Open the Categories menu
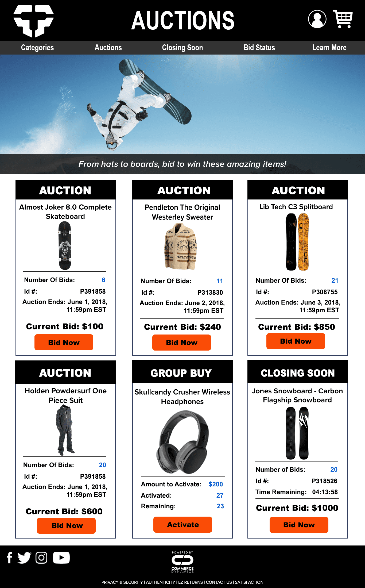Image resolution: width=365 pixels, height=588 pixels. click(x=37, y=48)
